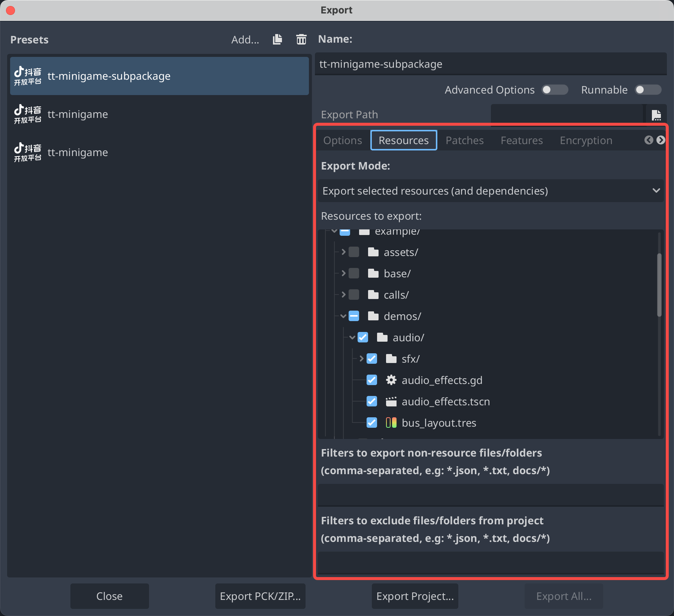Click the resource tree vertical scrollbar
The height and width of the screenshot is (616, 674).
click(659, 284)
